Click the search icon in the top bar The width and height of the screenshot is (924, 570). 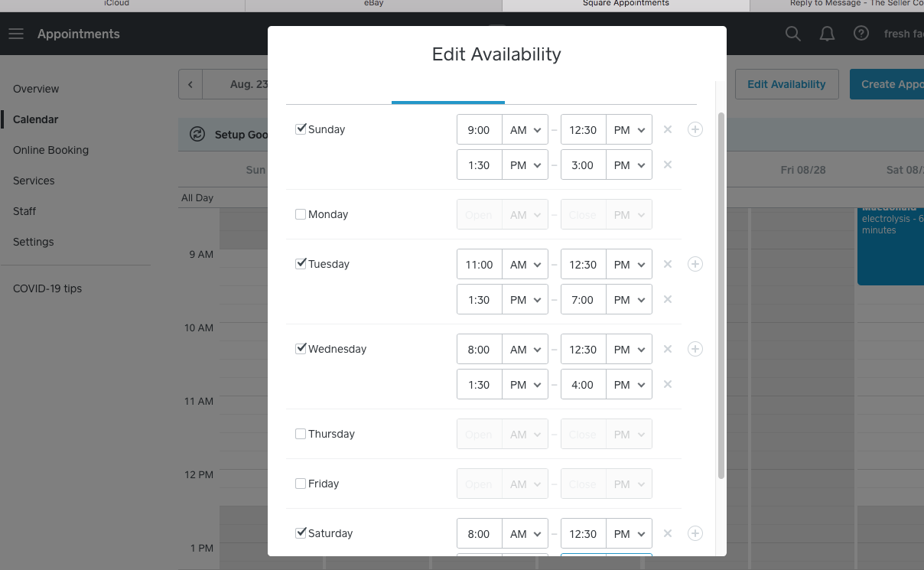tap(792, 33)
